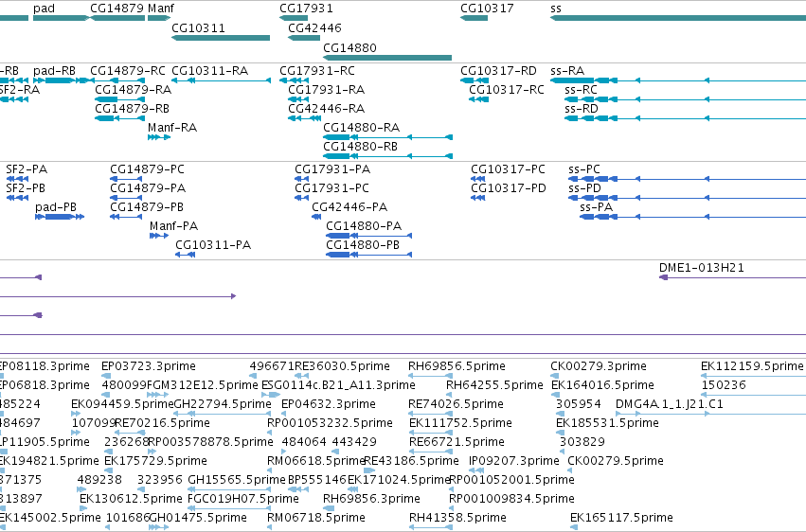Open EST GH22794.5prime
Viewport: 806px width, 532px height.
point(223,404)
